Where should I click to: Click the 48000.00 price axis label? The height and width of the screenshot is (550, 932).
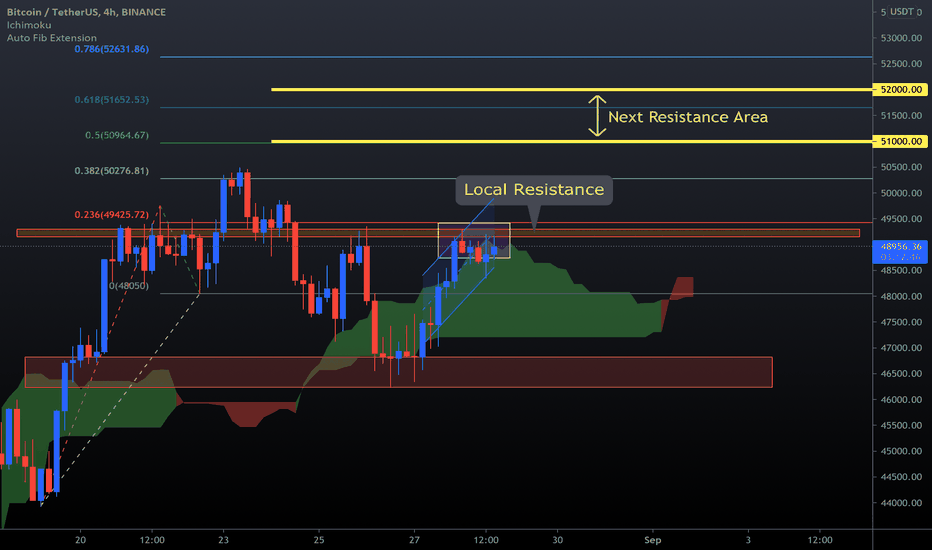pyautogui.click(x=901, y=296)
